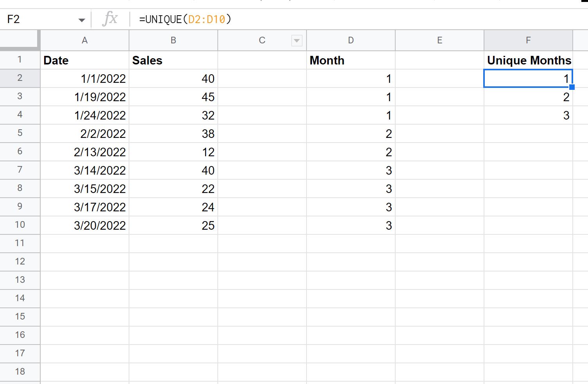Image resolution: width=588 pixels, height=384 pixels.
Task: Click the Select All corner button above row 1
Action: point(20,39)
